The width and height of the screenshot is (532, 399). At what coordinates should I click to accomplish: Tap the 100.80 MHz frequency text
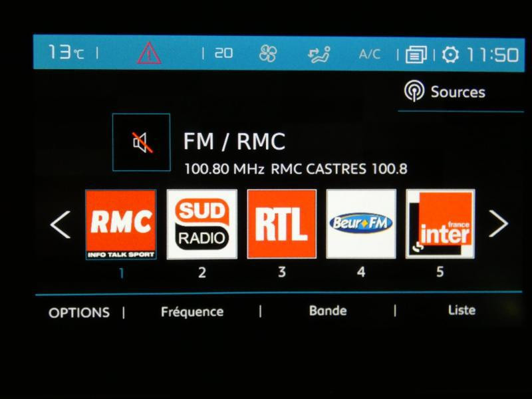pyautogui.click(x=224, y=169)
